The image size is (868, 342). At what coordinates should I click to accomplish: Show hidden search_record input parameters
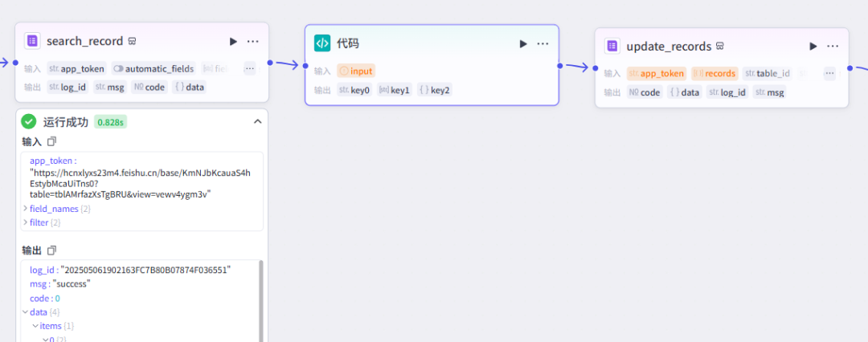click(250, 68)
